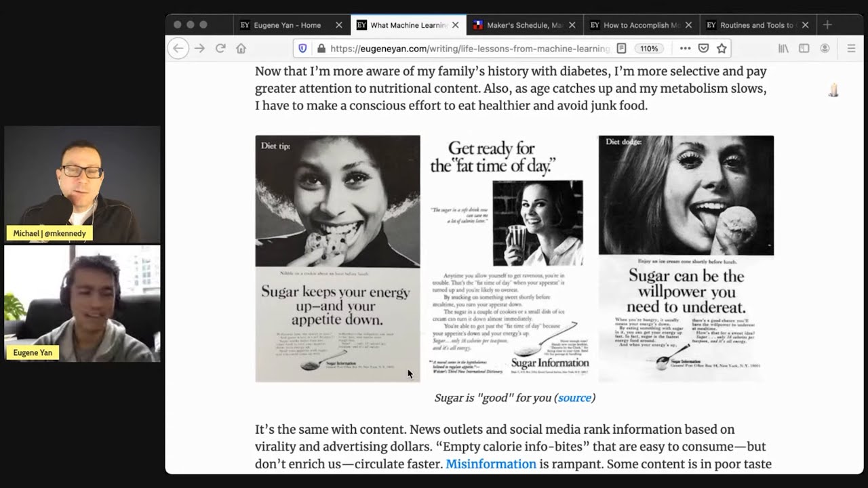
Task: Switch to the Eugene Yan - Home tab
Action: 287,25
